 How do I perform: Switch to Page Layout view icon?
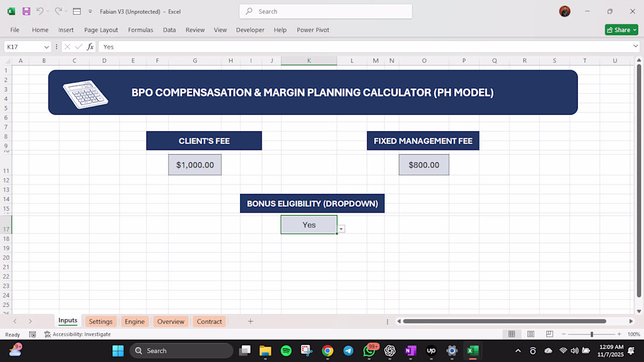(530, 334)
